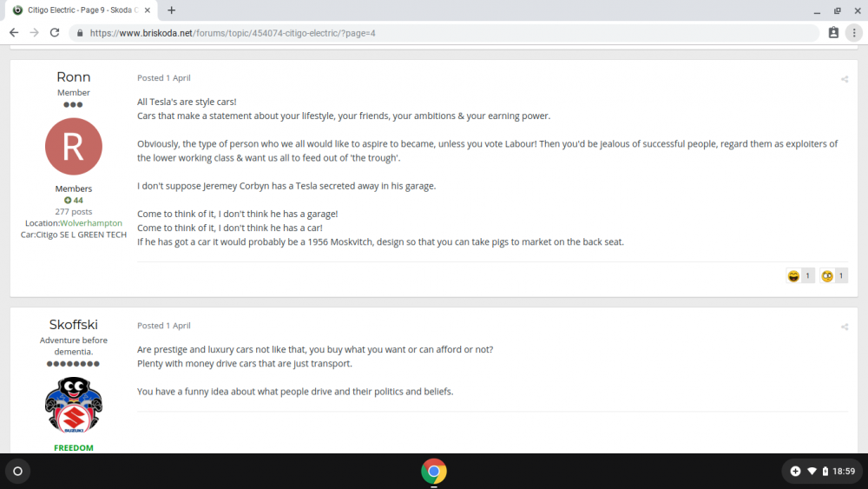Open the Chrome three-dot menu
Image resolution: width=868 pixels, height=489 pixels.
click(854, 33)
